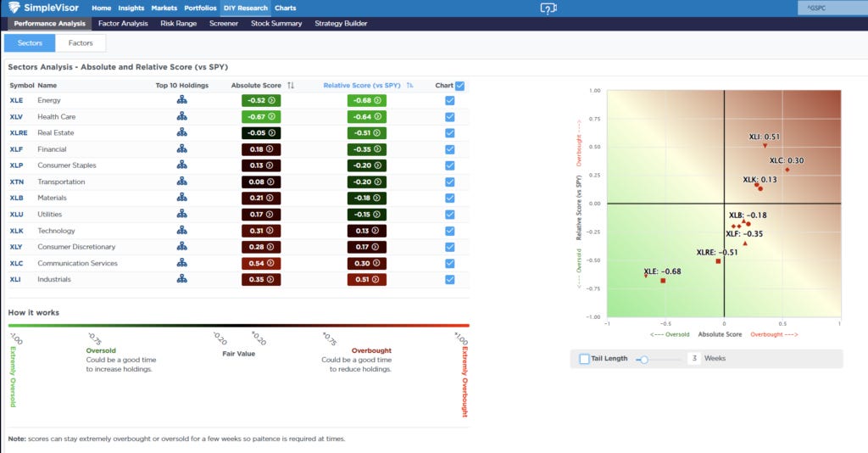Open Risk Range in the sub navigation
Viewport: 868px width, 453px height.
click(x=178, y=23)
